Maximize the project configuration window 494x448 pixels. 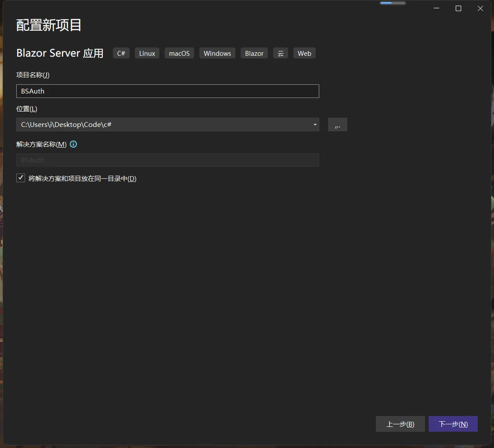click(x=458, y=8)
